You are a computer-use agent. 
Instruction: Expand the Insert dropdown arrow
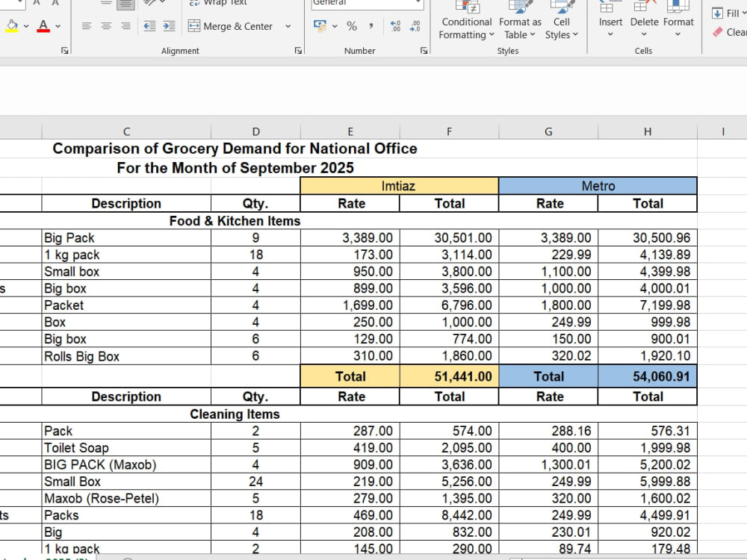(x=610, y=34)
